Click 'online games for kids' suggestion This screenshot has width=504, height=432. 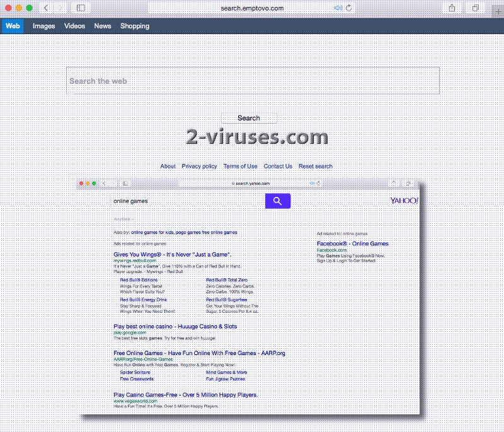(x=152, y=232)
